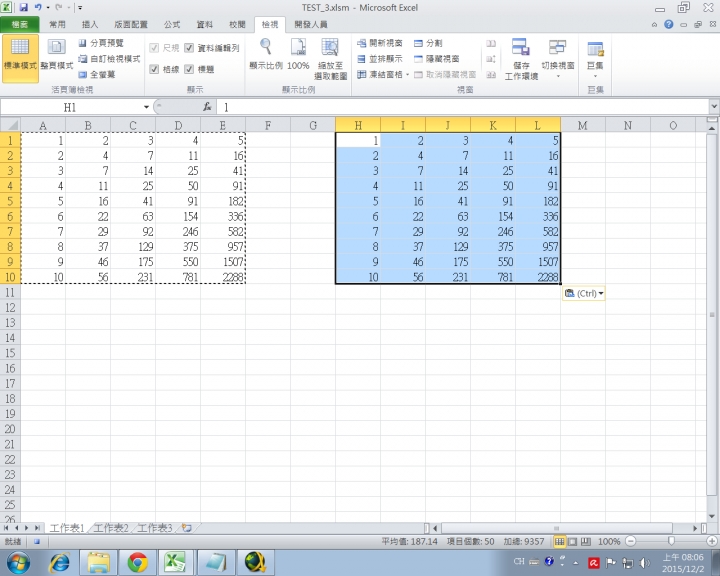This screenshot has height=576, width=720.
Task: Expand the formula bar arrow
Action: point(714,107)
